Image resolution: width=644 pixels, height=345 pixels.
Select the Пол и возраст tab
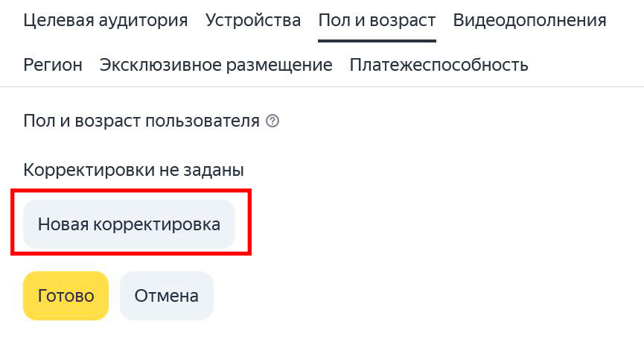pos(377,20)
